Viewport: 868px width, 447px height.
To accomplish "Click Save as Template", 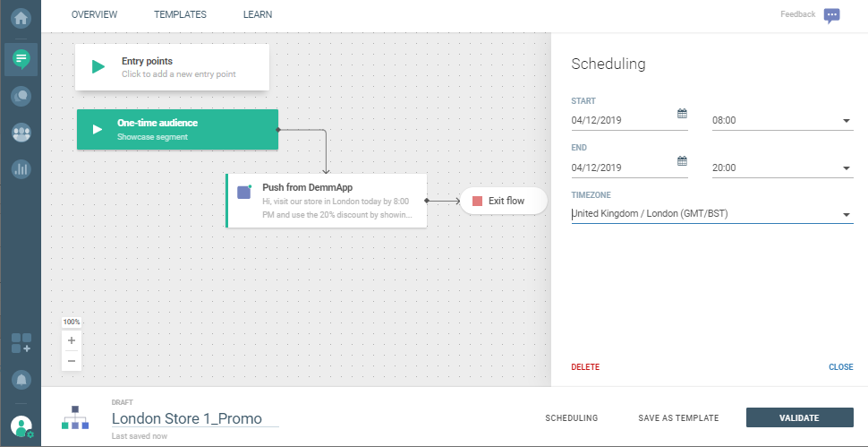I will (678, 418).
